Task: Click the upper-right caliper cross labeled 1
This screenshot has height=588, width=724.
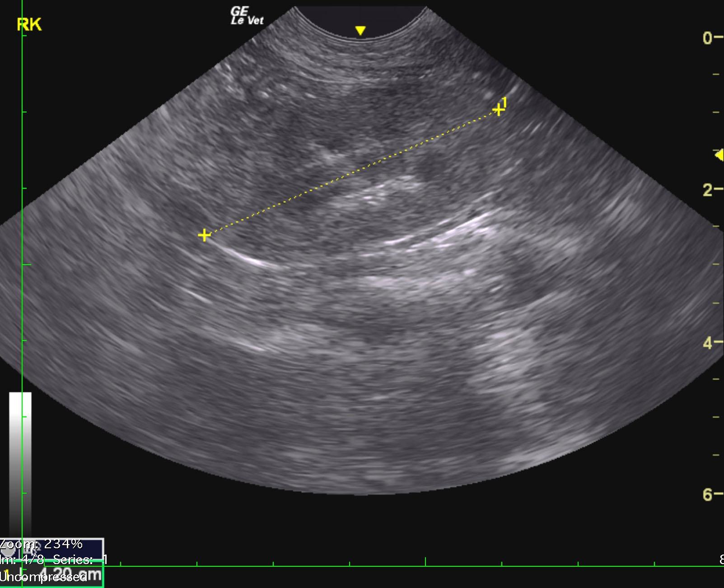Action: coord(498,110)
